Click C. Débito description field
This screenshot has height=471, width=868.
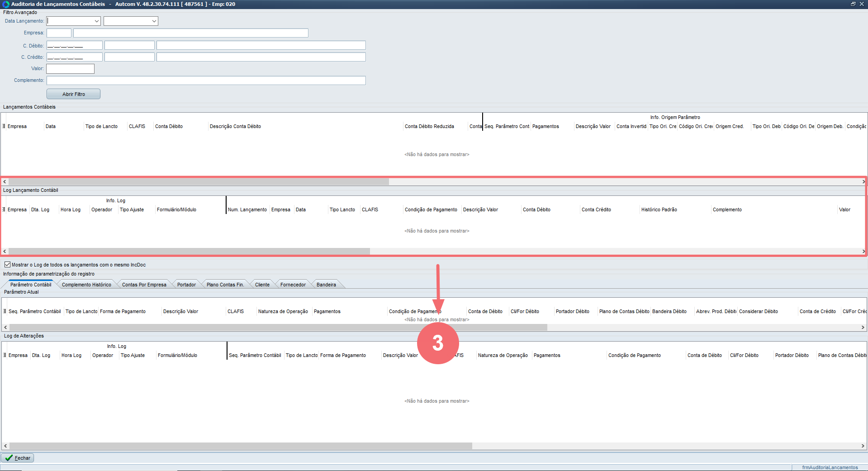(x=261, y=45)
